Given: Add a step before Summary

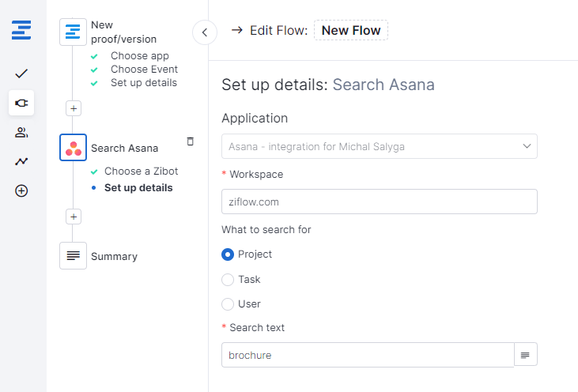Looking at the screenshot, I should (x=74, y=217).
